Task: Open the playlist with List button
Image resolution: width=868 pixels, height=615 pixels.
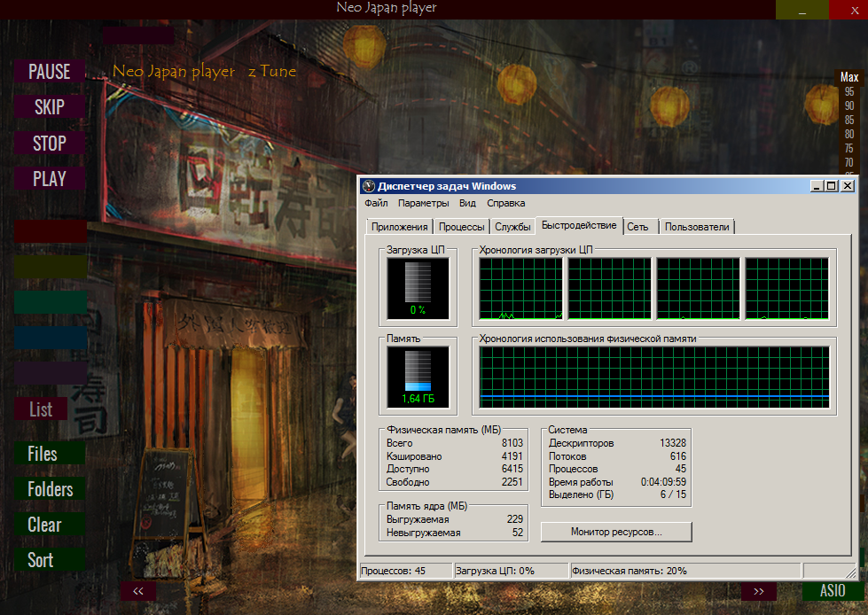Action: [x=41, y=409]
